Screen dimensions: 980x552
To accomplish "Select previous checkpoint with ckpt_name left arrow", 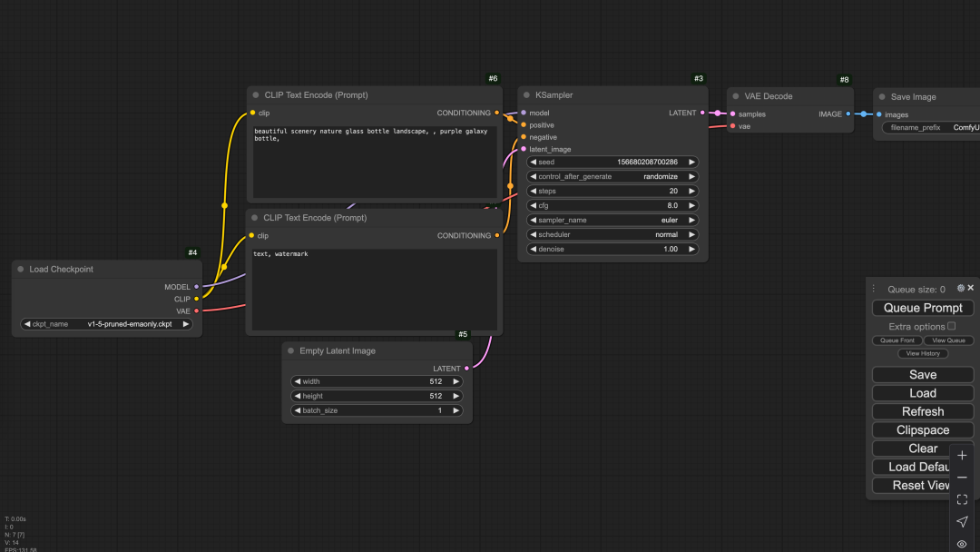I will [x=27, y=324].
